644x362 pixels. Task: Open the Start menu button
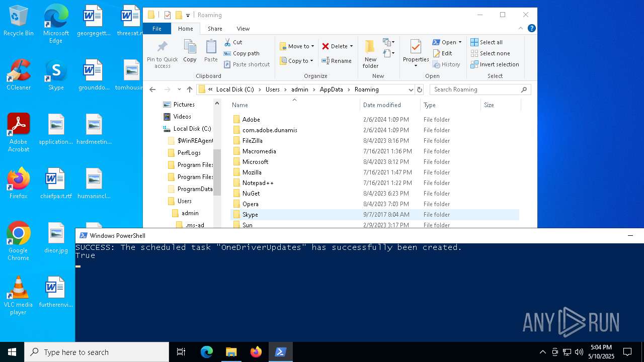tap(12, 352)
